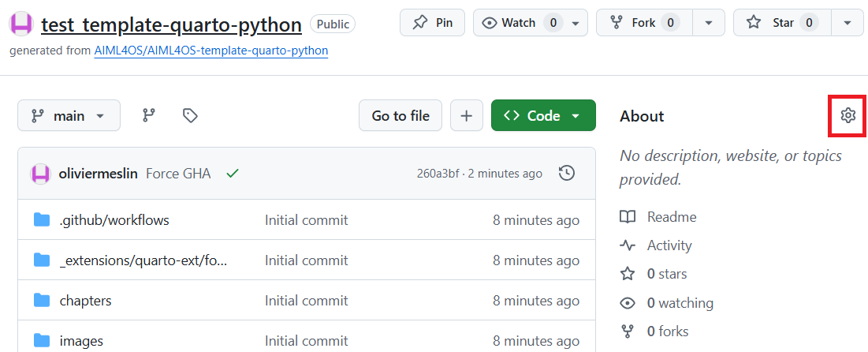Open oliviermeslin author link
868x352 pixels.
98,174
